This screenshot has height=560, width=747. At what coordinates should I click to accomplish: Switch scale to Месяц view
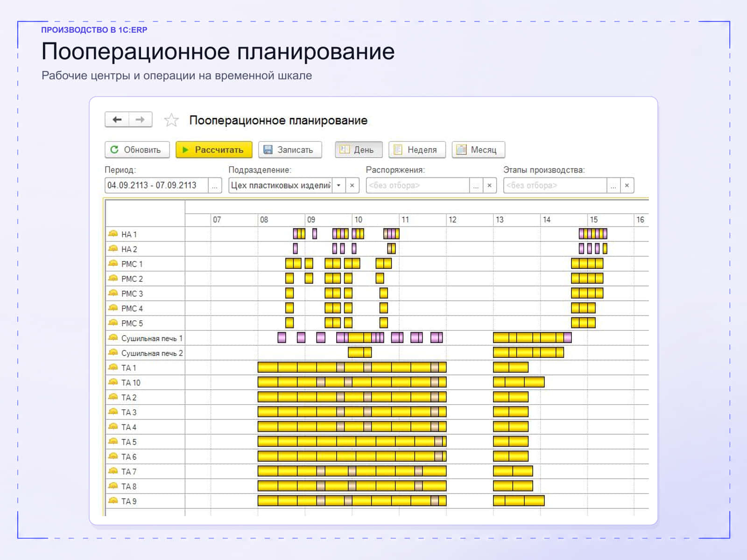pyautogui.click(x=478, y=150)
